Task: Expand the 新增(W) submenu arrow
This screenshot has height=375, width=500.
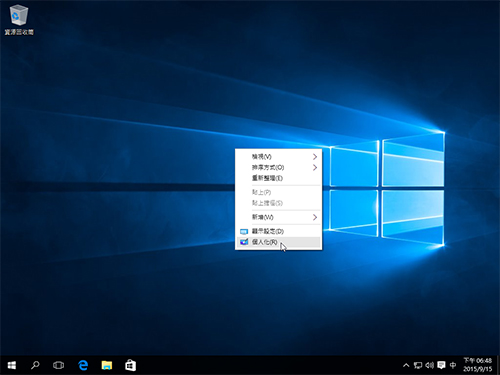Action: [x=315, y=217]
